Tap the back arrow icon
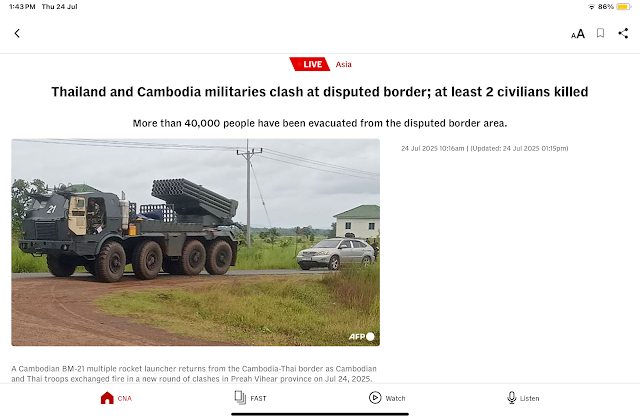Image resolution: width=640 pixels, height=420 pixels. pos(17,33)
